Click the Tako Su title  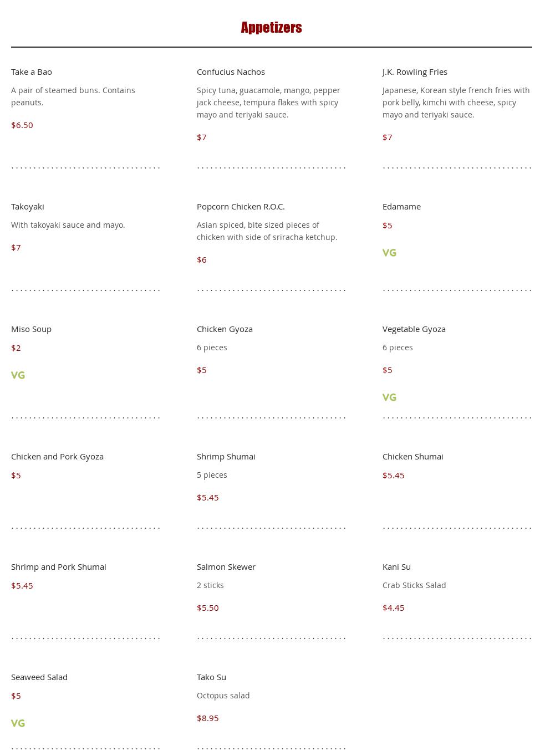tap(211, 677)
